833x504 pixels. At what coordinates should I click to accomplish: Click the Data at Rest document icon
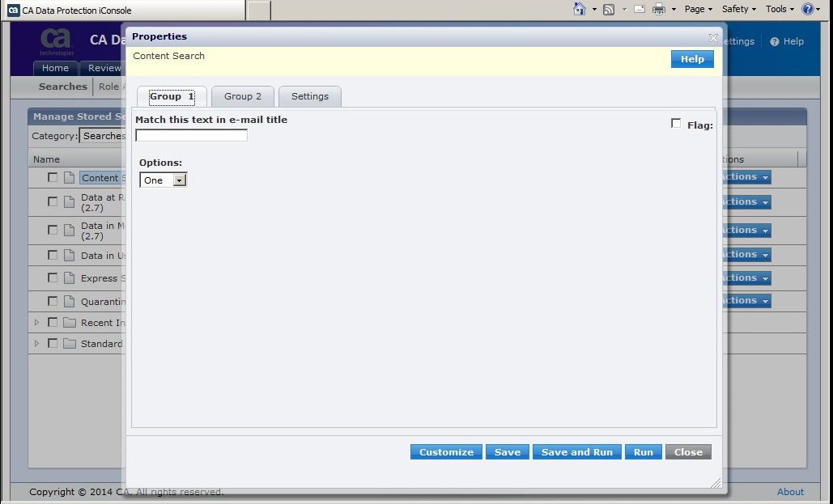(69, 201)
